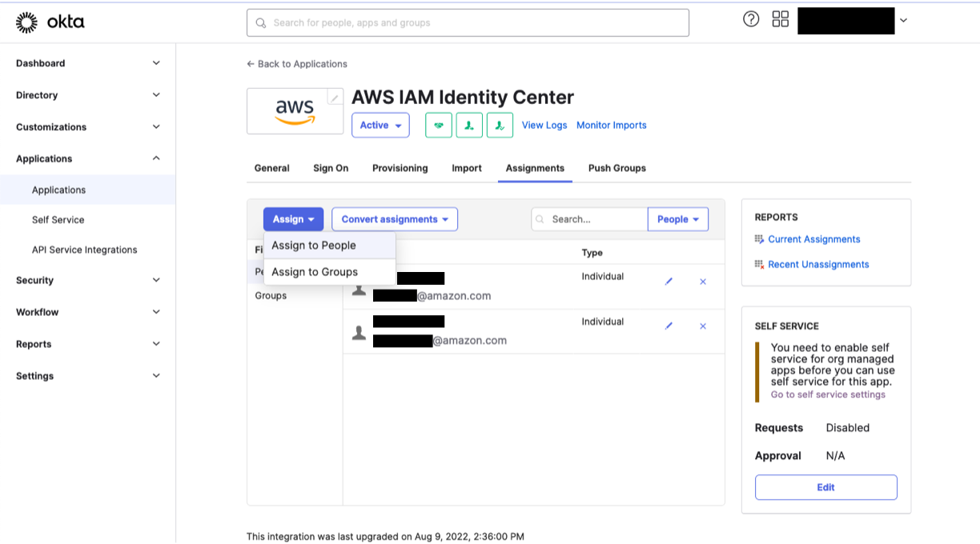
Task: Click the Self Service Edit button
Action: click(825, 487)
